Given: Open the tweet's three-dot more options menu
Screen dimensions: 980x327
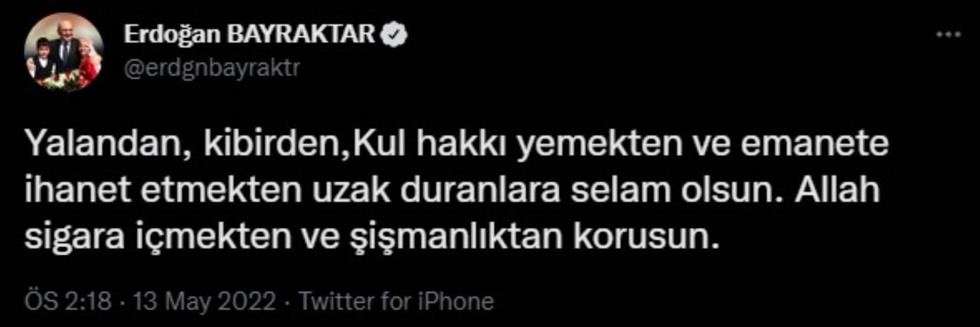Looking at the screenshot, I should [949, 34].
